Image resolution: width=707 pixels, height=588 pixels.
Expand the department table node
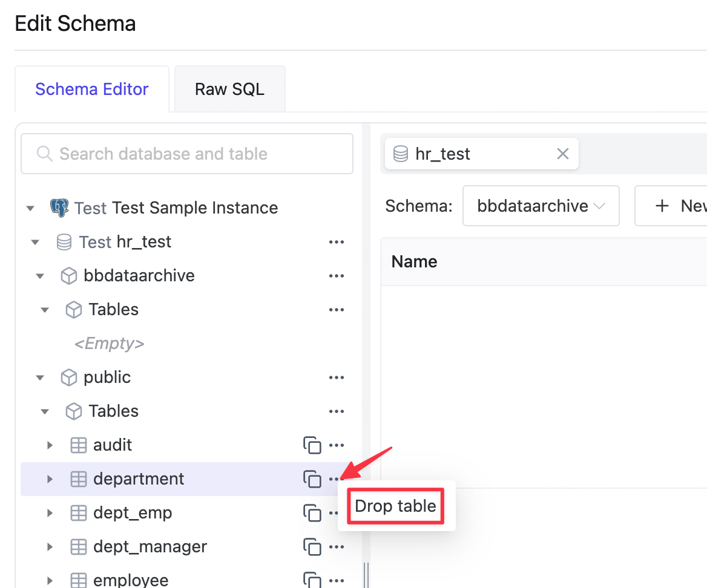50,479
